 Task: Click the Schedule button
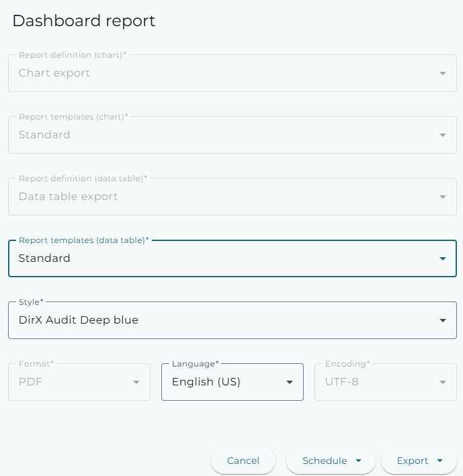tap(331, 461)
